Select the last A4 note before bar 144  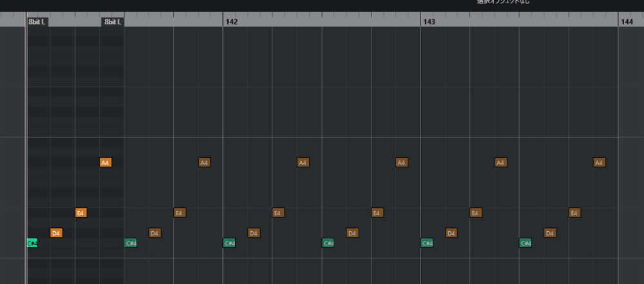coord(599,162)
